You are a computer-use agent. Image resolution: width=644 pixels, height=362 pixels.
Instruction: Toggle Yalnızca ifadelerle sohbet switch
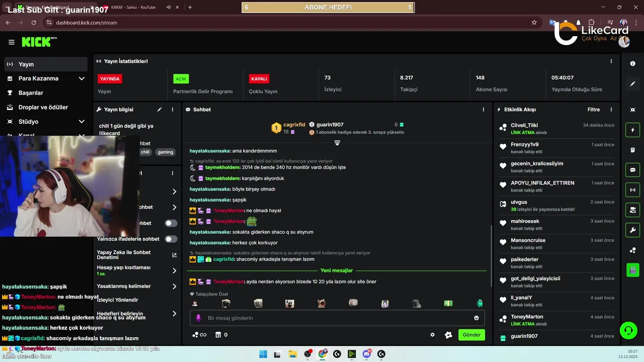tap(171, 239)
